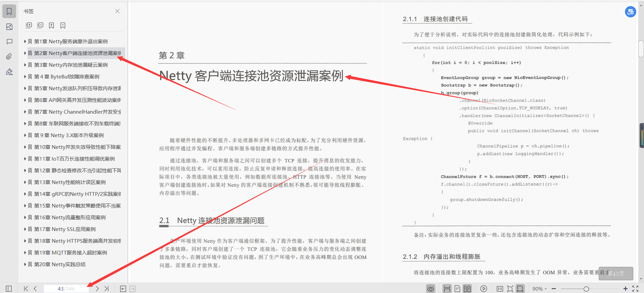Expand all bookmarks icon
Image resolution: width=644 pixels, height=293 pixels.
coord(29,25)
